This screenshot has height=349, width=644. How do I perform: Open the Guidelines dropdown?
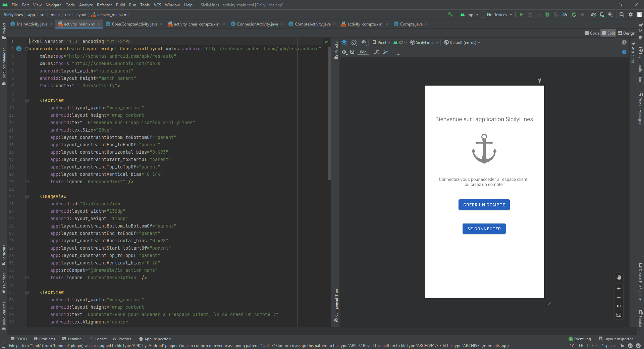(x=396, y=52)
